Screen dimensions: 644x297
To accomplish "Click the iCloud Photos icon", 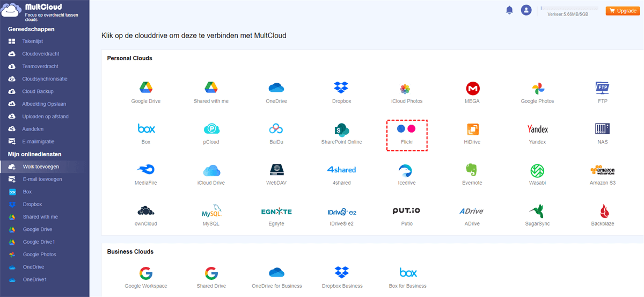I will (x=406, y=89).
